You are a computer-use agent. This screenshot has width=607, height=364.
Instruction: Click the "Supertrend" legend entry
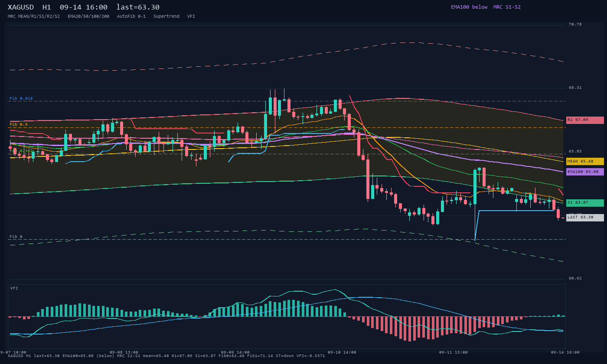[166, 16]
